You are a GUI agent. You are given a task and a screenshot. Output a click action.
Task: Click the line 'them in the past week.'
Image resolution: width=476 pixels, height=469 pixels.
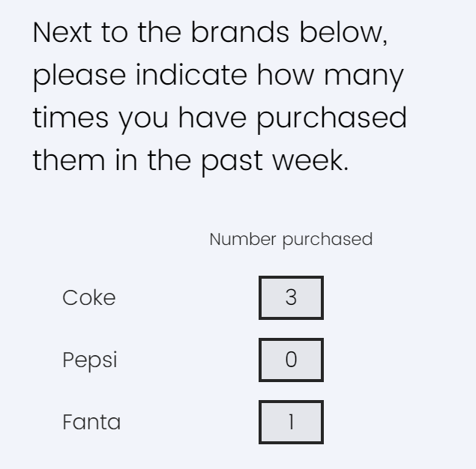click(x=190, y=162)
